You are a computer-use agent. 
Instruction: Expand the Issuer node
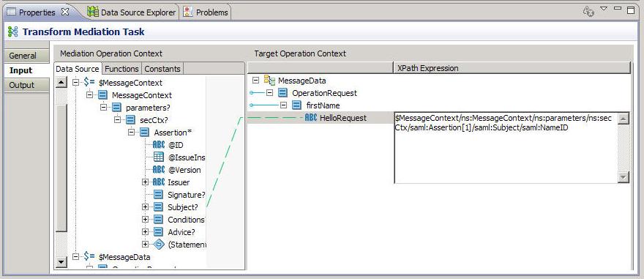point(145,182)
